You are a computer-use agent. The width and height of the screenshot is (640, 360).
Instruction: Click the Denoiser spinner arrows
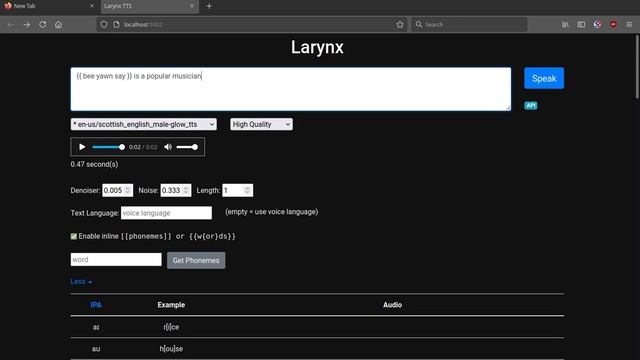[x=128, y=190]
